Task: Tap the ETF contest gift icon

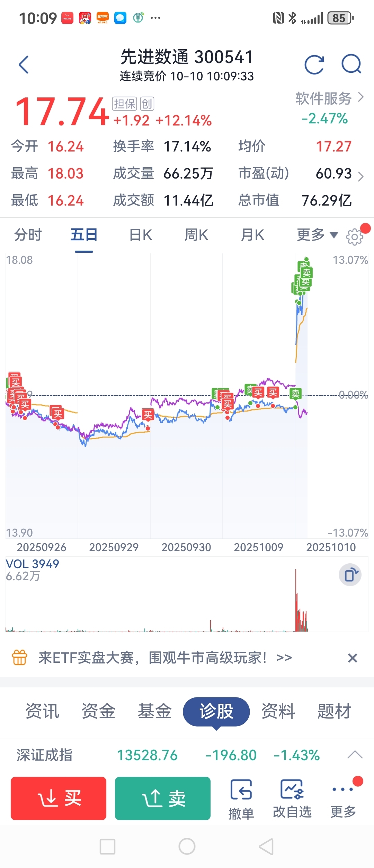Action: pos(19,658)
